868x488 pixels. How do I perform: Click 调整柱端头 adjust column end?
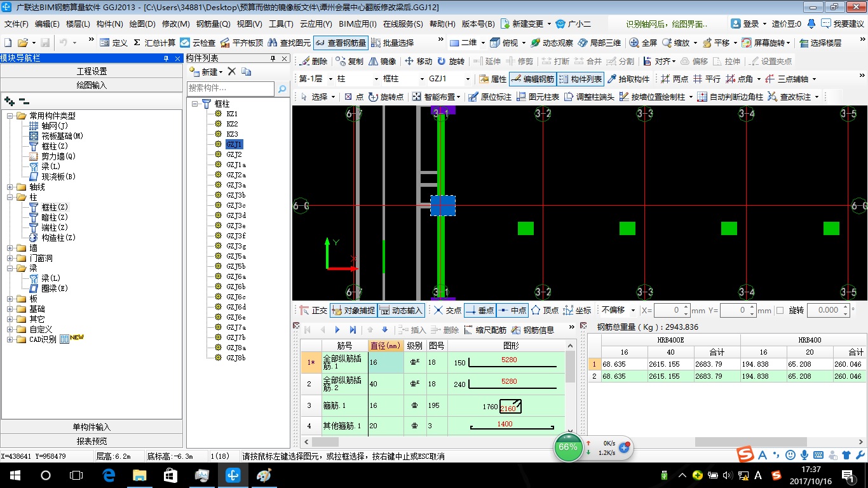(x=588, y=97)
